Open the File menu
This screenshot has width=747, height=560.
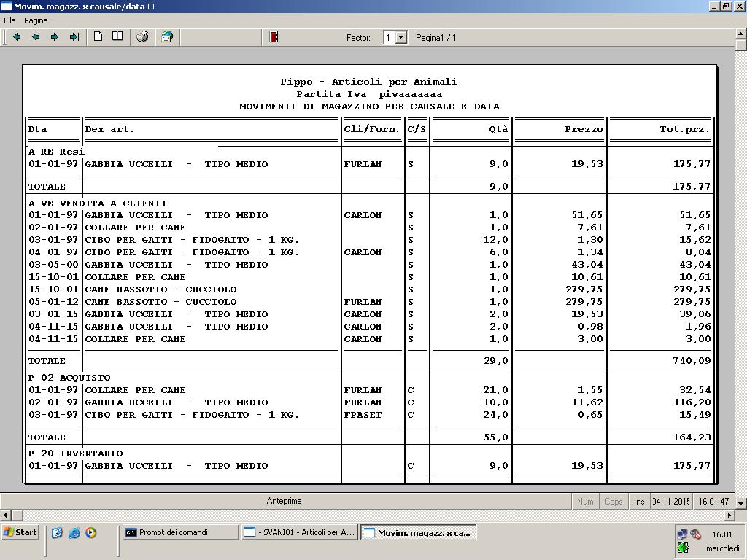coord(9,20)
